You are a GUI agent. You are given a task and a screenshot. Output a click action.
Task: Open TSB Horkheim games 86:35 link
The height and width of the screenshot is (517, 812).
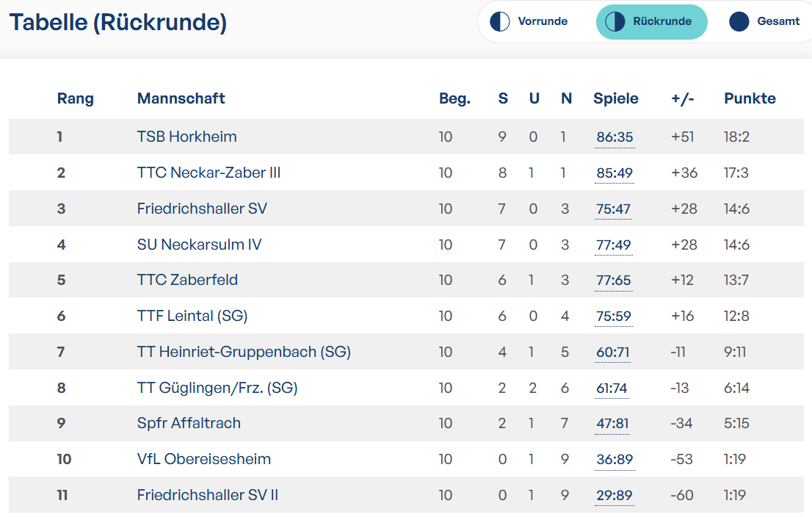[615, 137]
